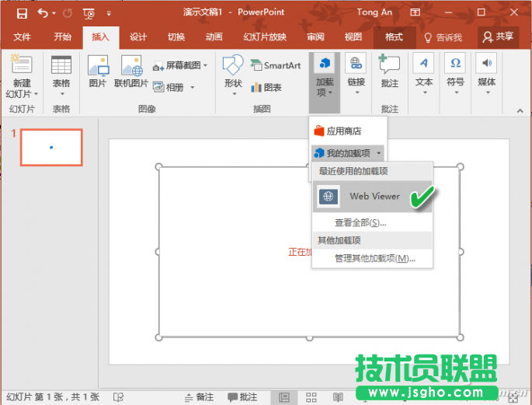Screen dimensions: 532x405
Task: Insert a SmartArt graphic
Action: [x=276, y=65]
